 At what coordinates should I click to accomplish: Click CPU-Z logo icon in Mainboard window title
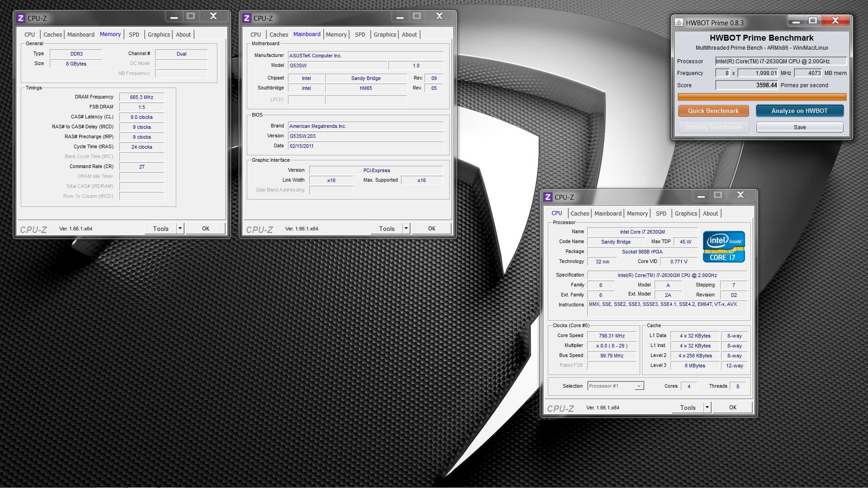click(x=246, y=18)
